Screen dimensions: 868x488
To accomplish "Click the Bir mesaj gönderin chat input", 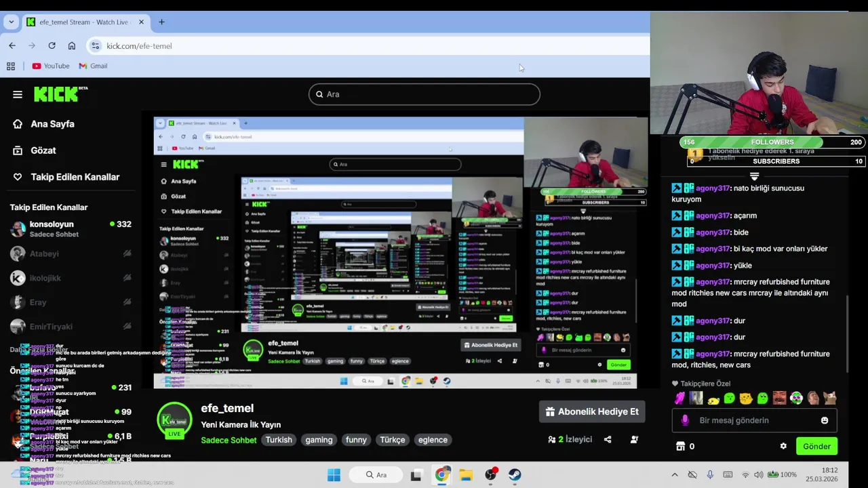I will (754, 420).
